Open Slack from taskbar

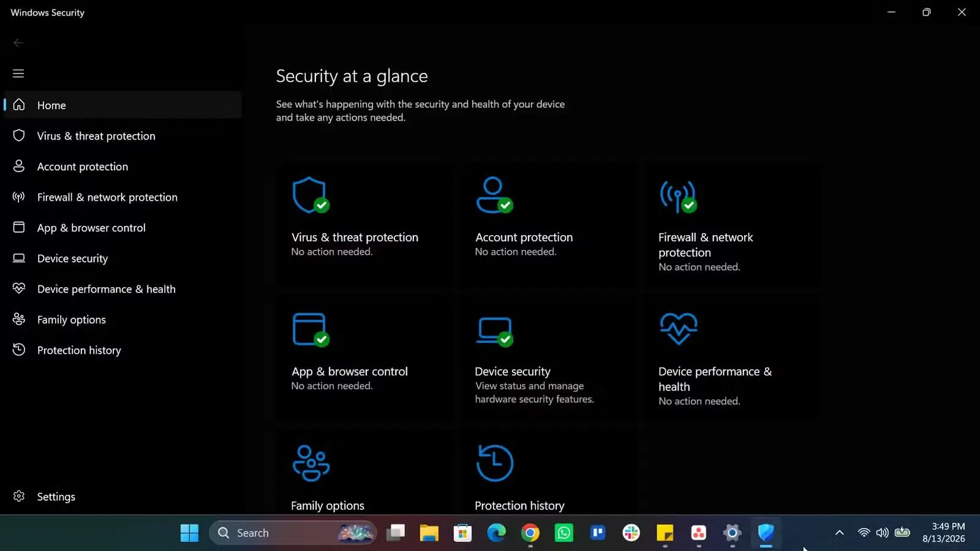click(631, 533)
